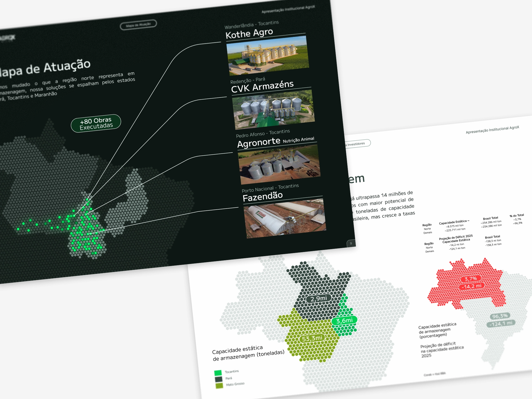Select the caption Projeção de déficit na capacidade estática 2025
The width and height of the screenshot is (532, 399).
coord(442,350)
